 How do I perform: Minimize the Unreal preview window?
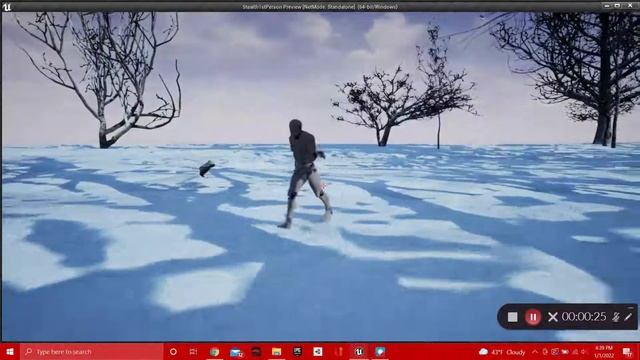point(607,6)
